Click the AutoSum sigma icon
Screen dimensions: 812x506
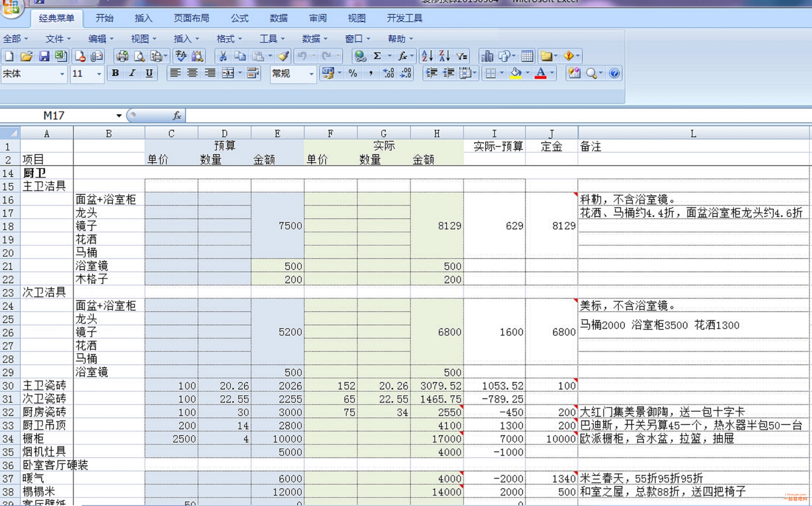pyautogui.click(x=377, y=56)
